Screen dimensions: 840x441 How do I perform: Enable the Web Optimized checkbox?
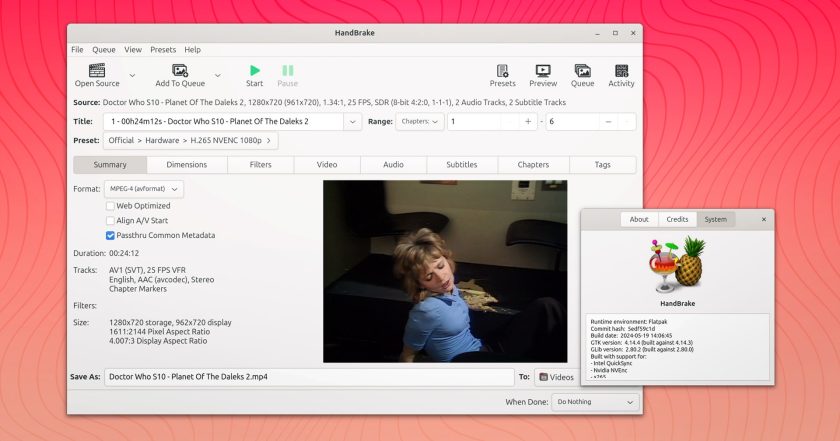coord(110,206)
